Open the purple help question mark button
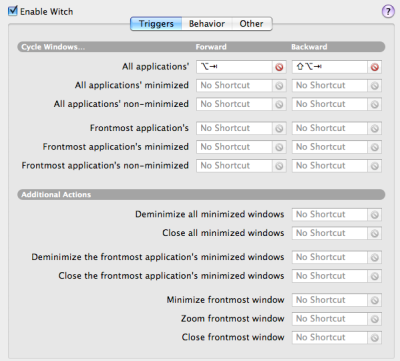 pyautogui.click(x=388, y=12)
